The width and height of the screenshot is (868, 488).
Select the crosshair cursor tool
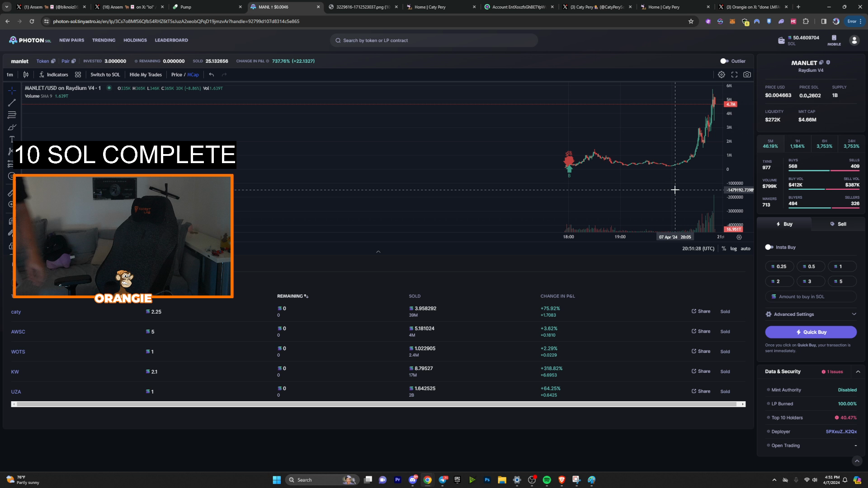(12, 90)
